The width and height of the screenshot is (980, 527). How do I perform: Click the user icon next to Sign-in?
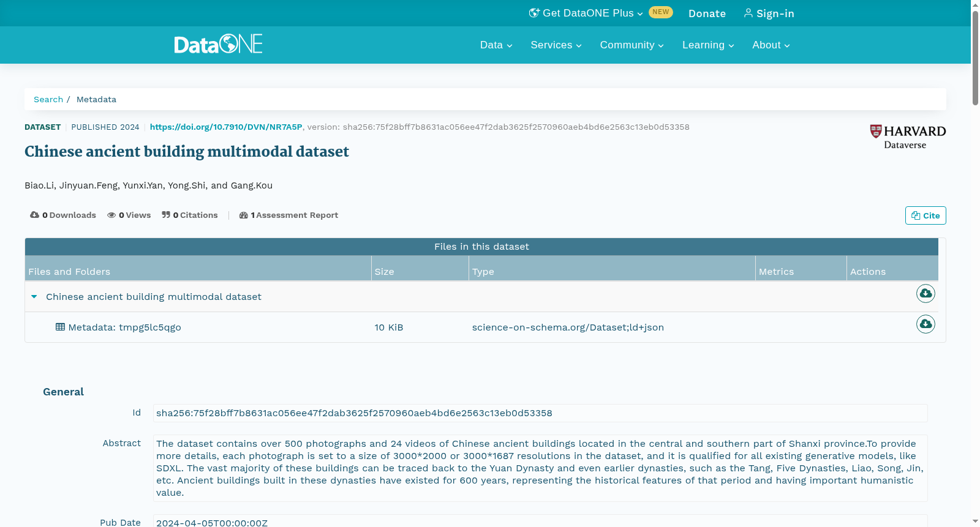[748, 13]
